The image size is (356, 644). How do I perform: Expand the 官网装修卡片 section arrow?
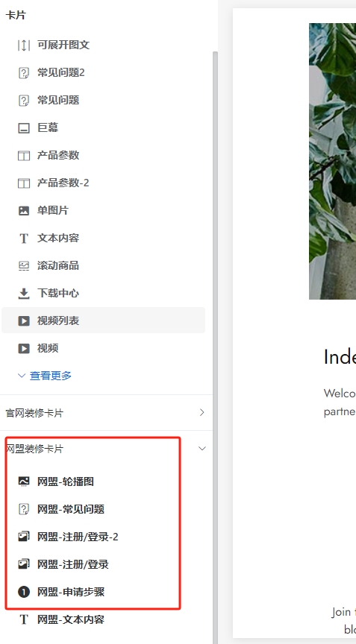[x=202, y=412]
